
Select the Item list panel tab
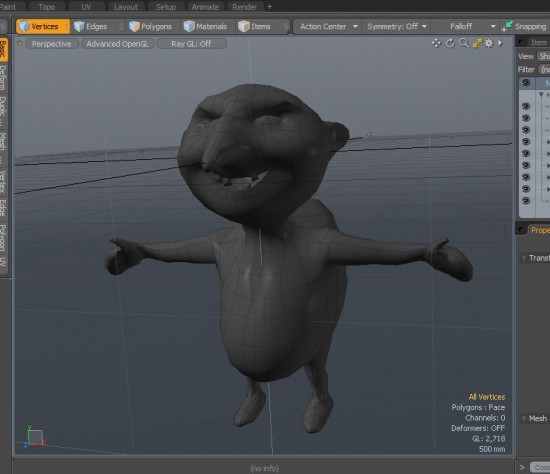click(x=538, y=42)
